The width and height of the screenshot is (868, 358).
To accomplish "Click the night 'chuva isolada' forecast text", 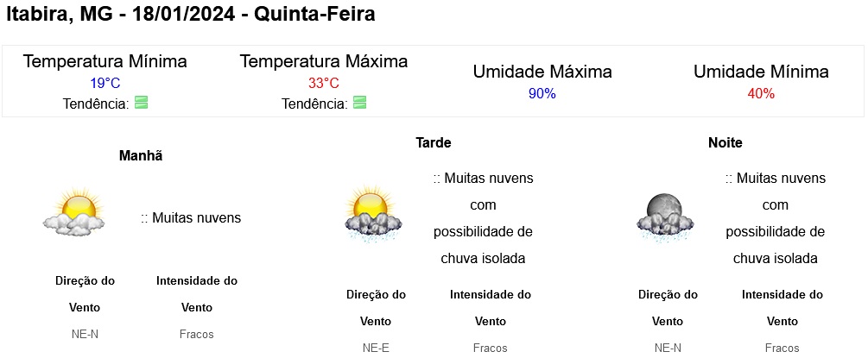I will click(775, 259).
